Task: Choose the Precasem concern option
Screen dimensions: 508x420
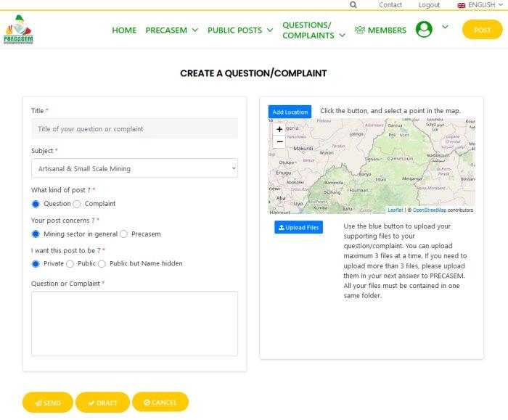Action: pos(123,234)
